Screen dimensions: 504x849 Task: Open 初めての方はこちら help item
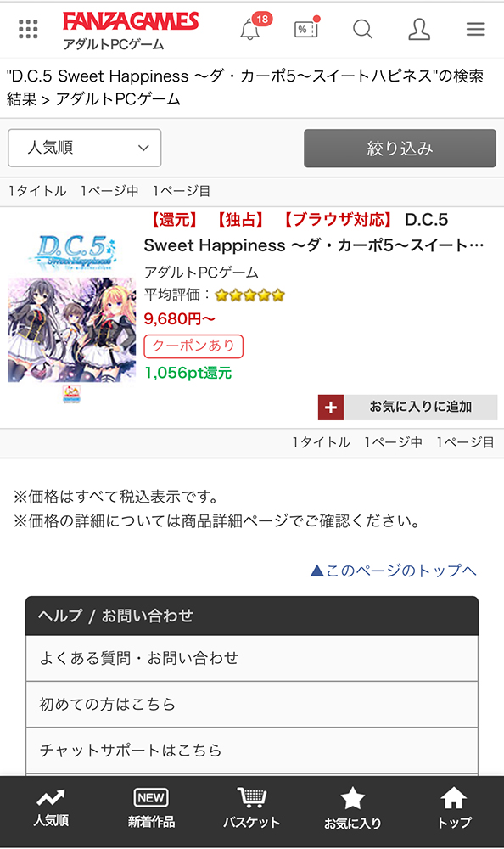coord(252,704)
